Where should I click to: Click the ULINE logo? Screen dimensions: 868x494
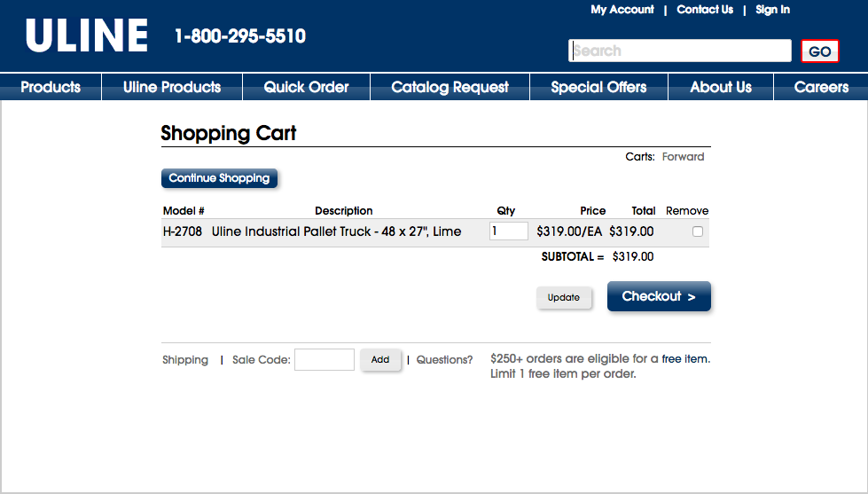87,36
